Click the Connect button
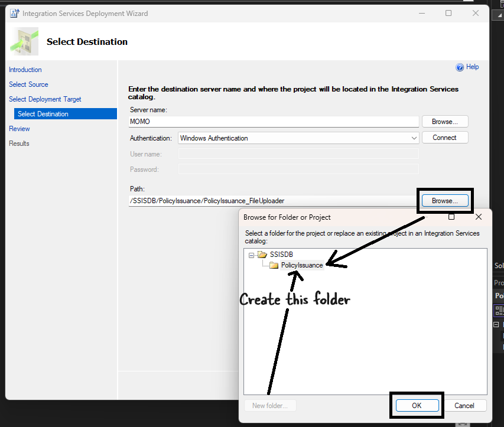The height and width of the screenshot is (427, 504). (x=445, y=138)
